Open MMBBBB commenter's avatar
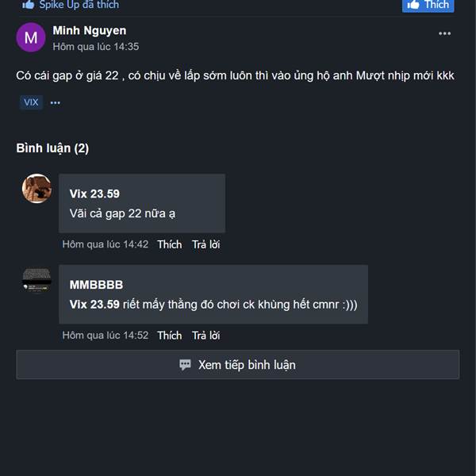 pos(36,279)
